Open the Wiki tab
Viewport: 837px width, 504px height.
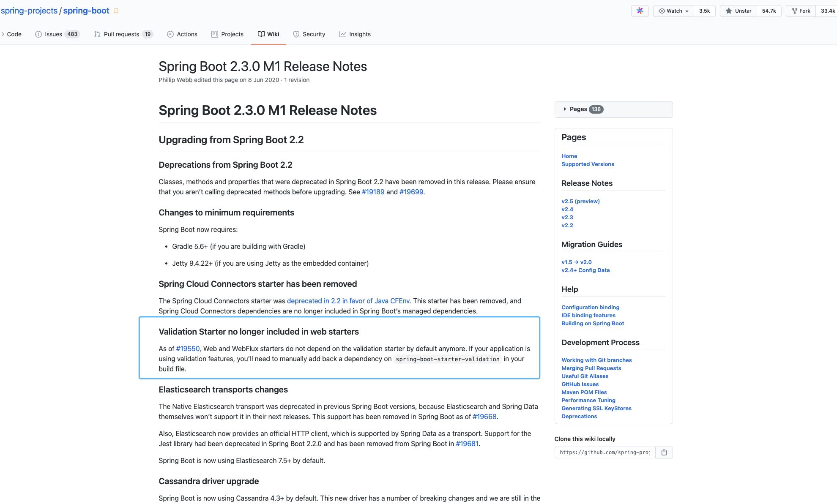pyautogui.click(x=273, y=34)
